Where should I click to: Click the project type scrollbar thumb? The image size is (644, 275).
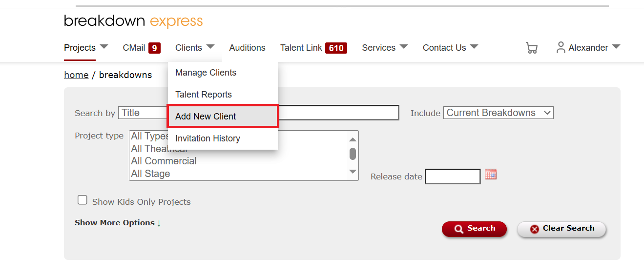click(x=353, y=154)
